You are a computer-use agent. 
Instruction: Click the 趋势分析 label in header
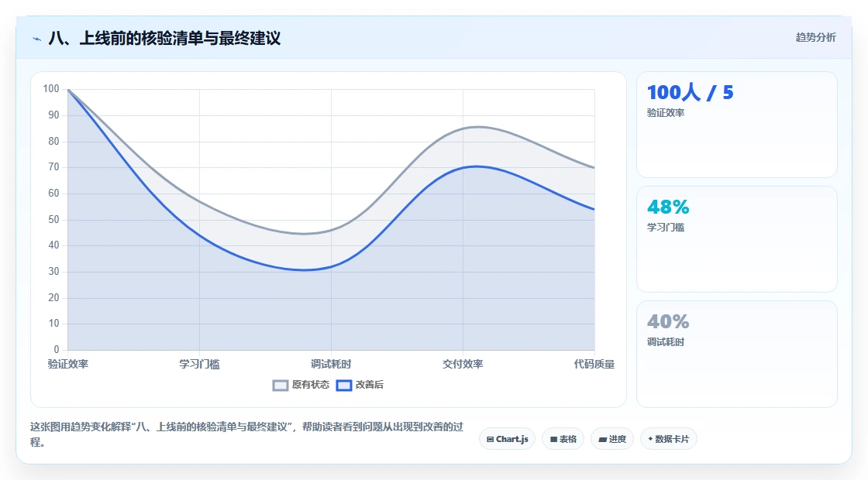tap(816, 38)
